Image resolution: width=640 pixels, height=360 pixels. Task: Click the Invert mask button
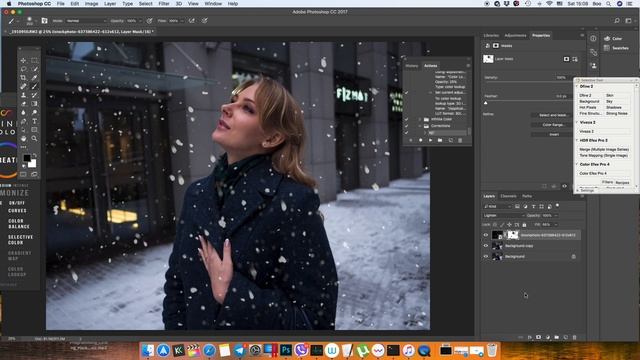(x=553, y=134)
